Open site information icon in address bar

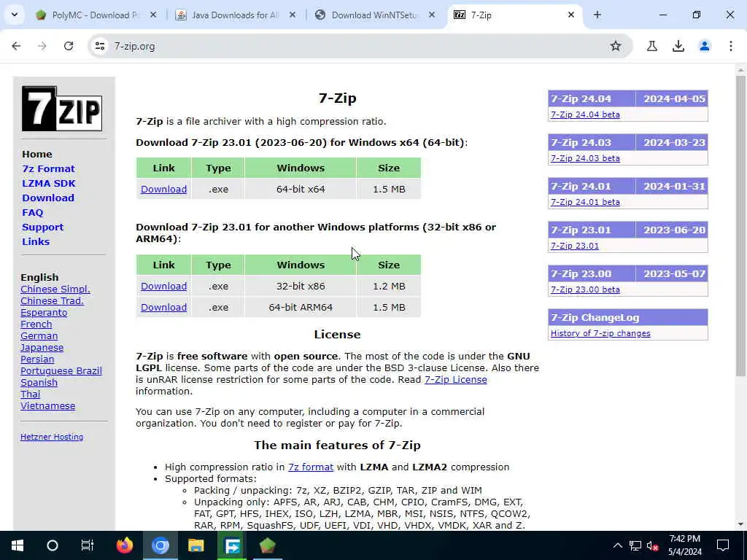click(99, 46)
